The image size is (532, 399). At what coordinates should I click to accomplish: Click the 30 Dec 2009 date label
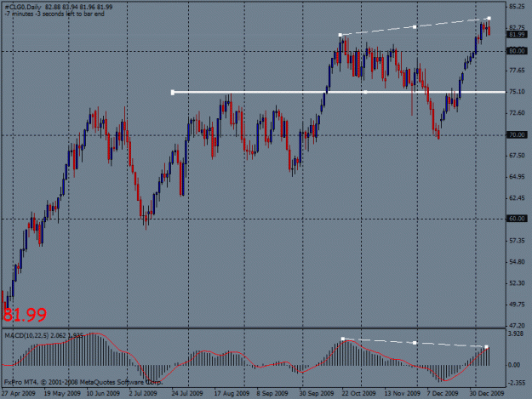[487, 393]
